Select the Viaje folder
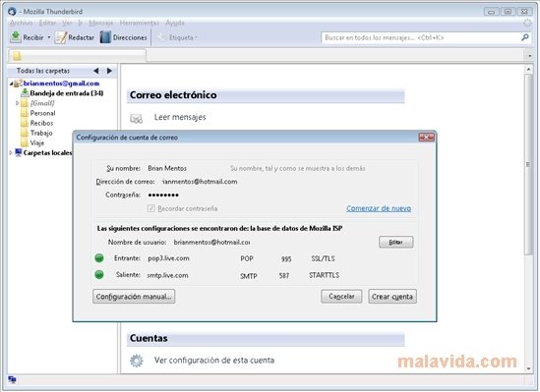The height and width of the screenshot is (392, 540). tap(37, 142)
